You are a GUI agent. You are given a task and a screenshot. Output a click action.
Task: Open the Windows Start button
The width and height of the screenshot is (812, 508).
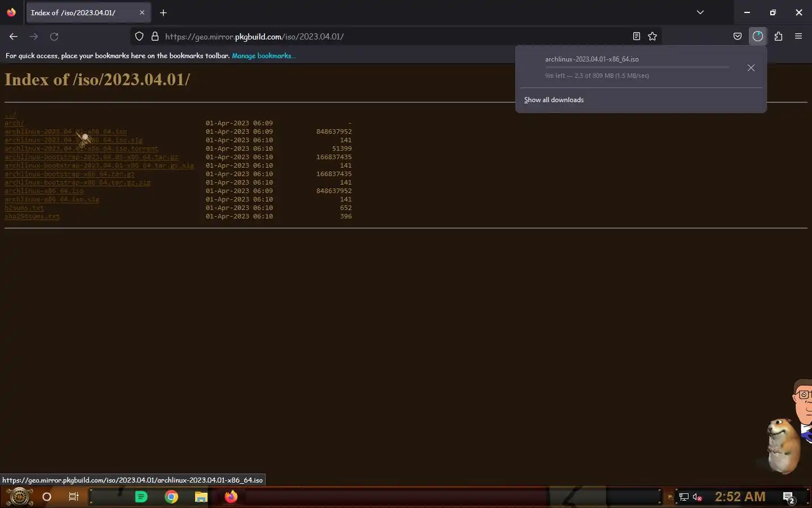(20, 497)
